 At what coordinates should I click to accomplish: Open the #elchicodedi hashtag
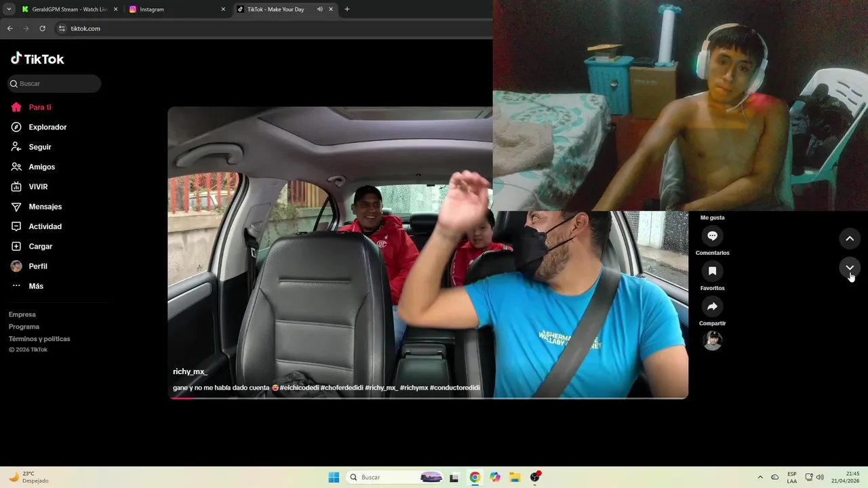coord(300,388)
